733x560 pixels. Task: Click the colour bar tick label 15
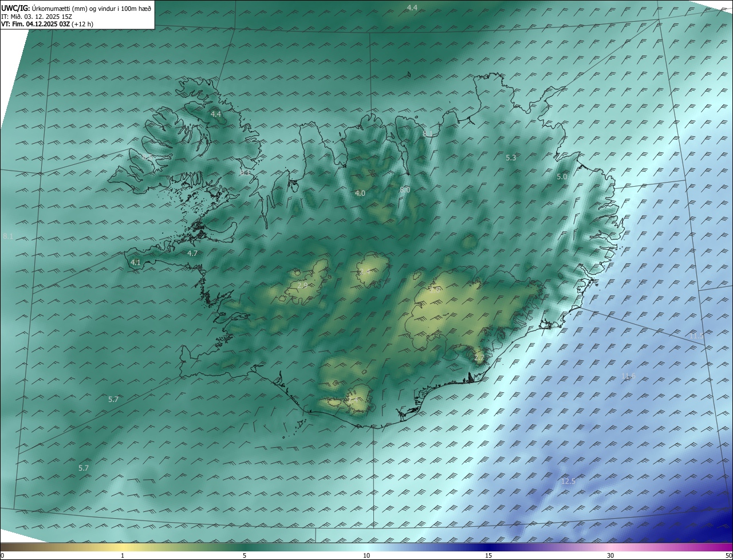[x=488, y=555]
